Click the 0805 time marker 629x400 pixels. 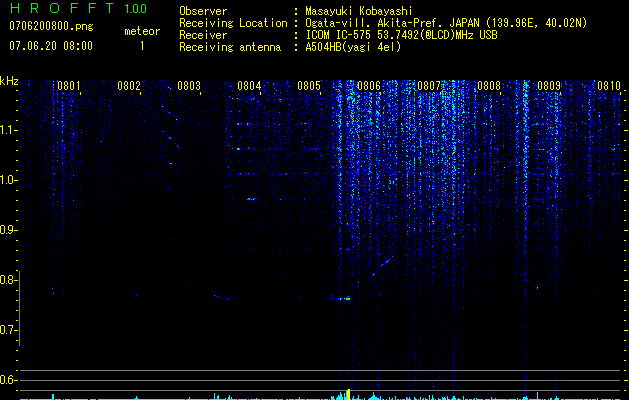pos(309,86)
